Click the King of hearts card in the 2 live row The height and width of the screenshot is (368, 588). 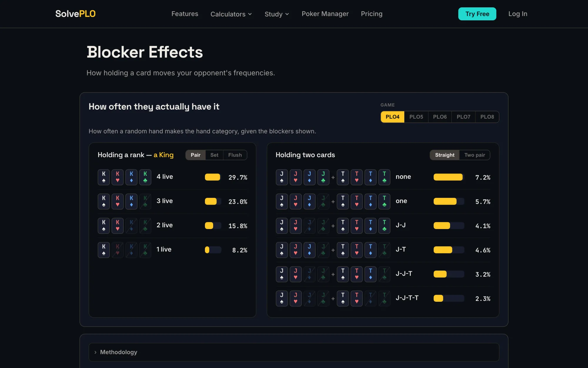point(118,226)
